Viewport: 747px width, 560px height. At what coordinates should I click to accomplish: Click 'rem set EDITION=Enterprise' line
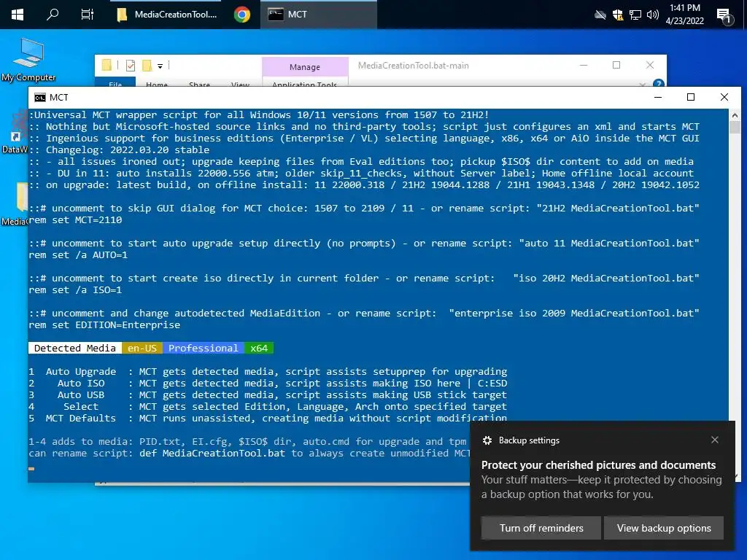pos(104,324)
